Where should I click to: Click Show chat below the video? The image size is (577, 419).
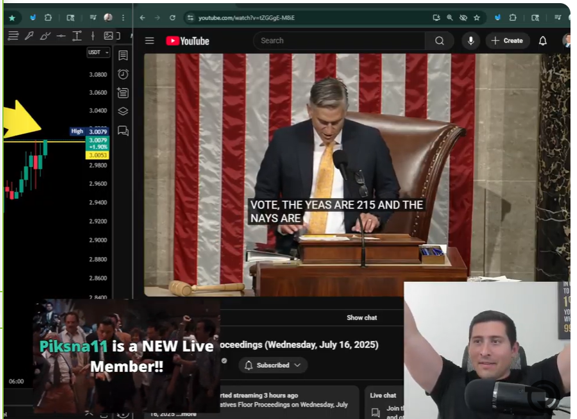[362, 317]
